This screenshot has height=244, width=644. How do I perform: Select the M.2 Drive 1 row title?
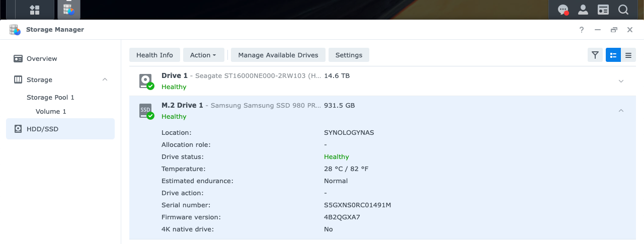coord(182,105)
